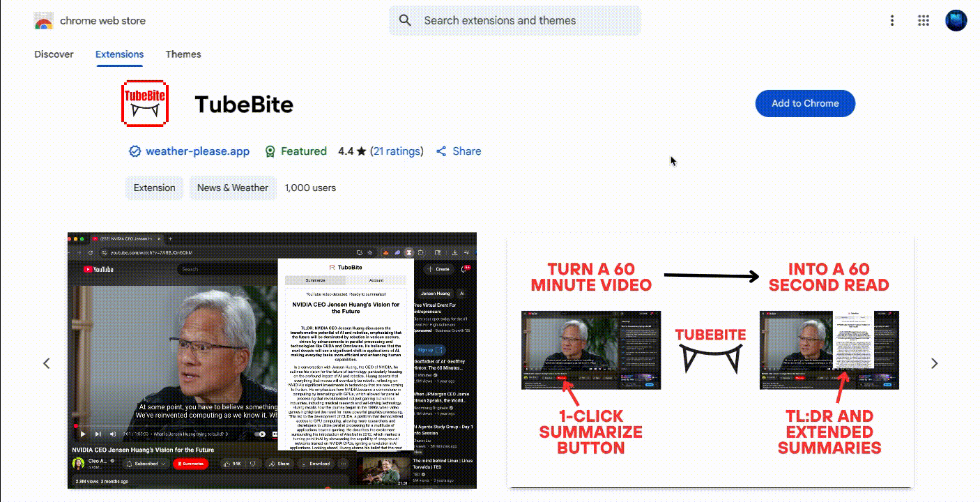Image resolution: width=980 pixels, height=502 pixels.
Task: Click your profile avatar
Action: pyautogui.click(x=956, y=20)
